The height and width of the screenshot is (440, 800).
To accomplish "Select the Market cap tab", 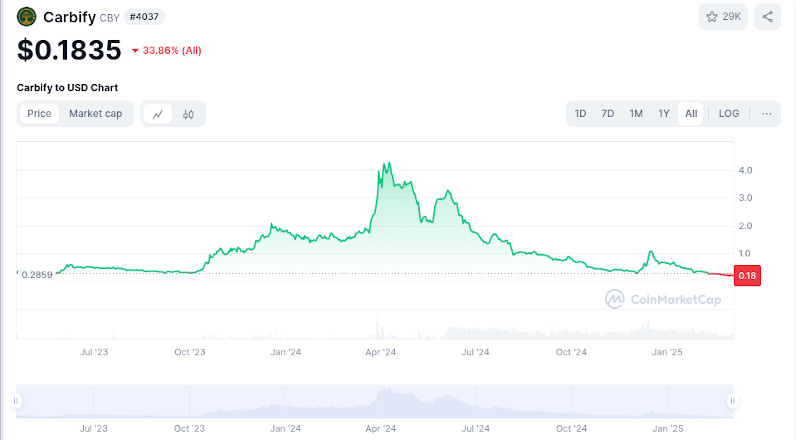I will pyautogui.click(x=95, y=113).
